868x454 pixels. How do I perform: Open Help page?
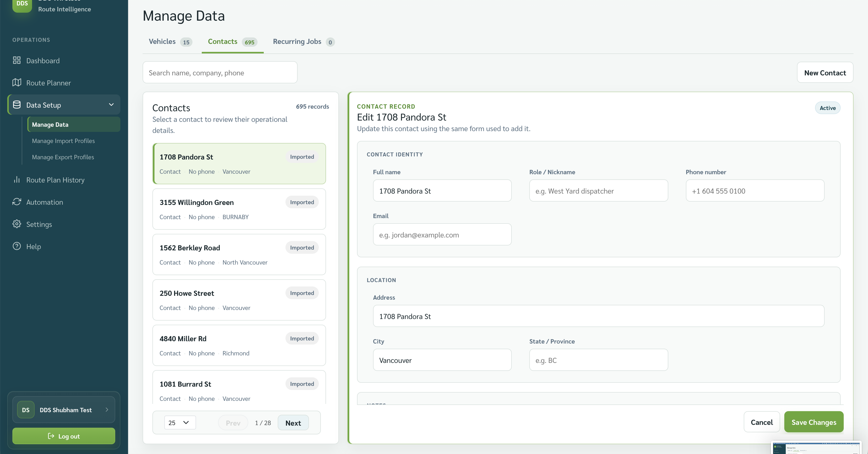coord(64,247)
